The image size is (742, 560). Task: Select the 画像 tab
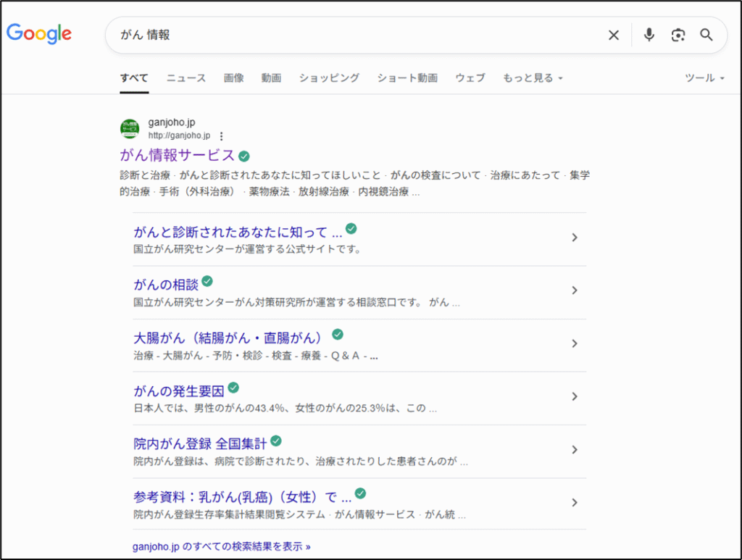pos(233,78)
